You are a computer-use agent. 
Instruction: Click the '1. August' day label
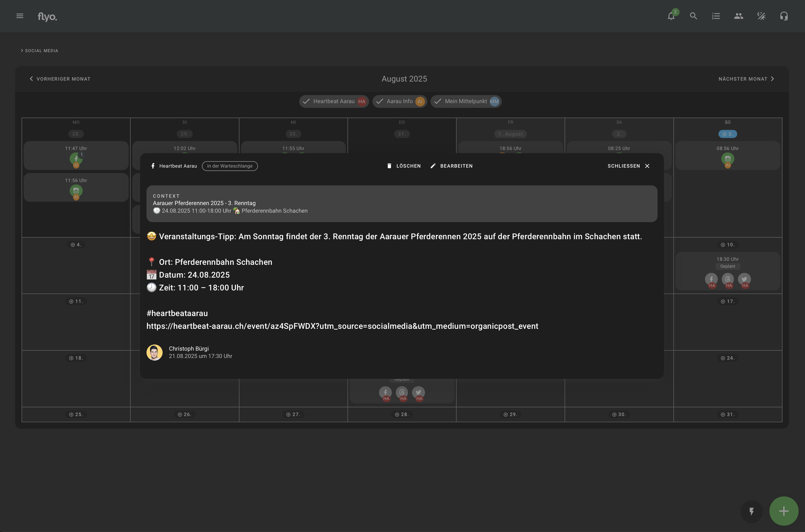click(x=510, y=134)
